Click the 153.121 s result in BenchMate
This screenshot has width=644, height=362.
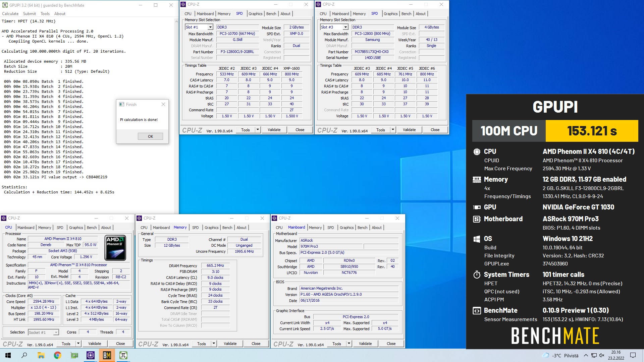(592, 131)
